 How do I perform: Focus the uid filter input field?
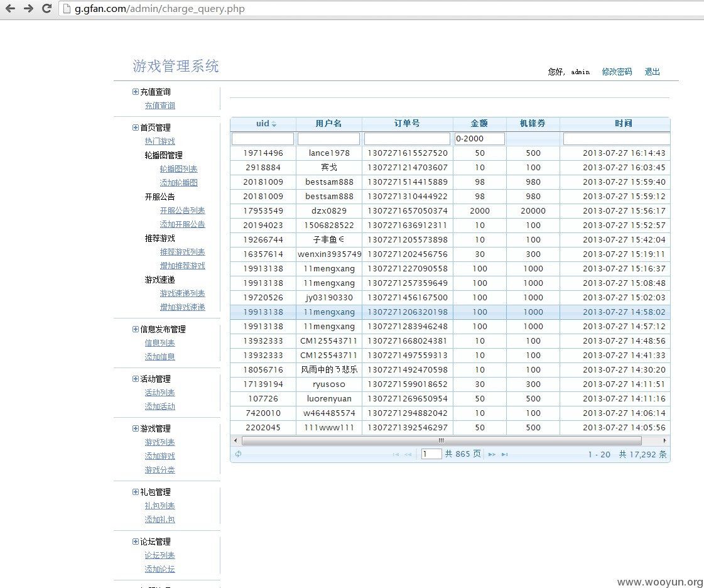(263, 139)
